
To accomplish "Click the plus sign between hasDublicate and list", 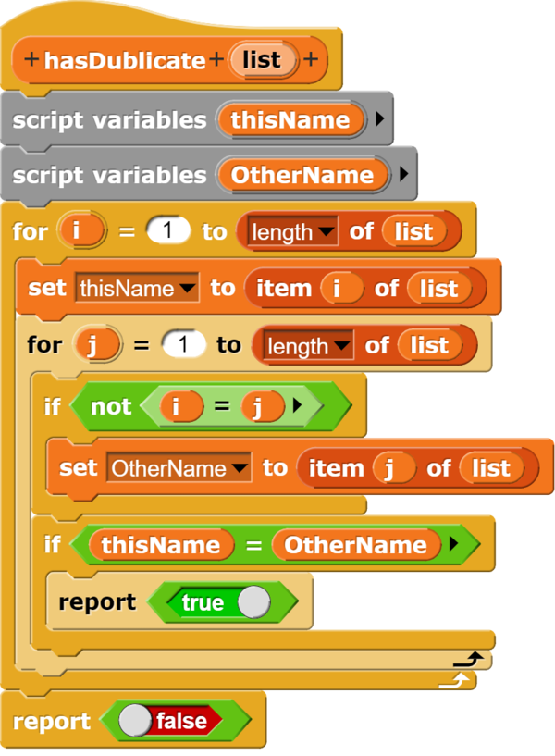I will tap(217, 61).
